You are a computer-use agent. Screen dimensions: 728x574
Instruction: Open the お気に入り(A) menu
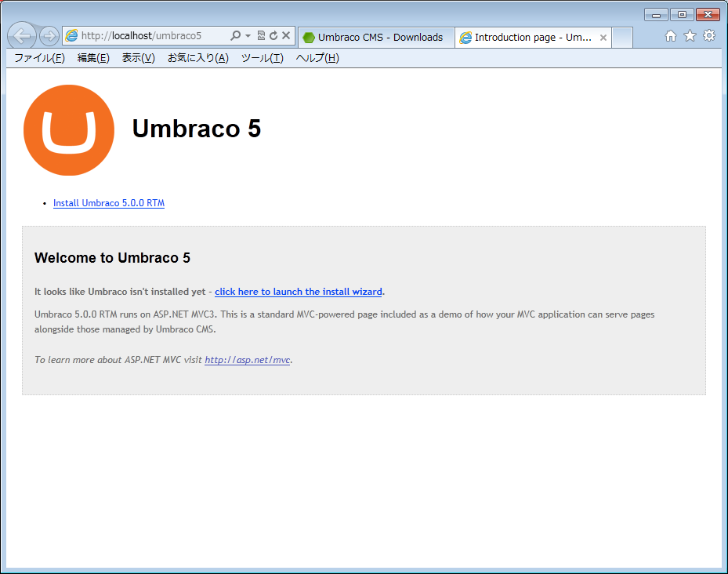[197, 58]
